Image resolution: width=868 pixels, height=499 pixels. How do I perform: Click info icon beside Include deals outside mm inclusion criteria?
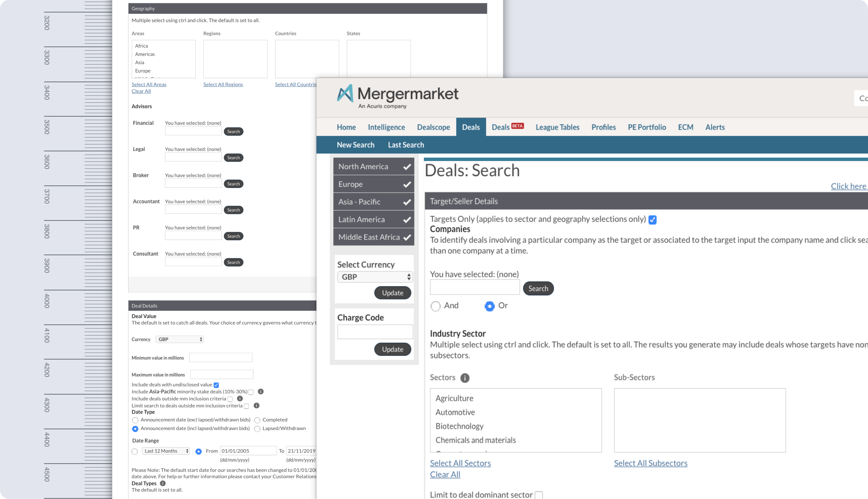pyautogui.click(x=240, y=399)
